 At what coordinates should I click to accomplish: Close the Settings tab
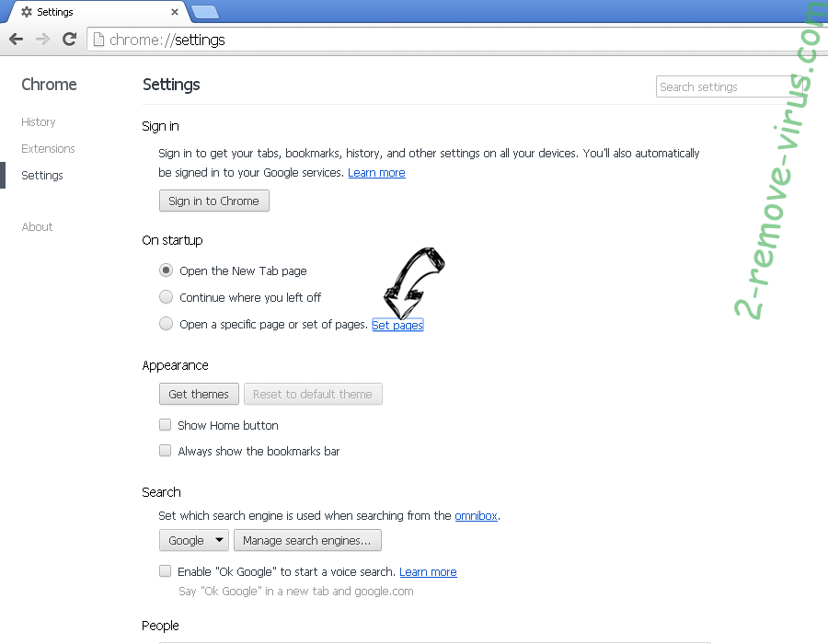click(x=175, y=12)
